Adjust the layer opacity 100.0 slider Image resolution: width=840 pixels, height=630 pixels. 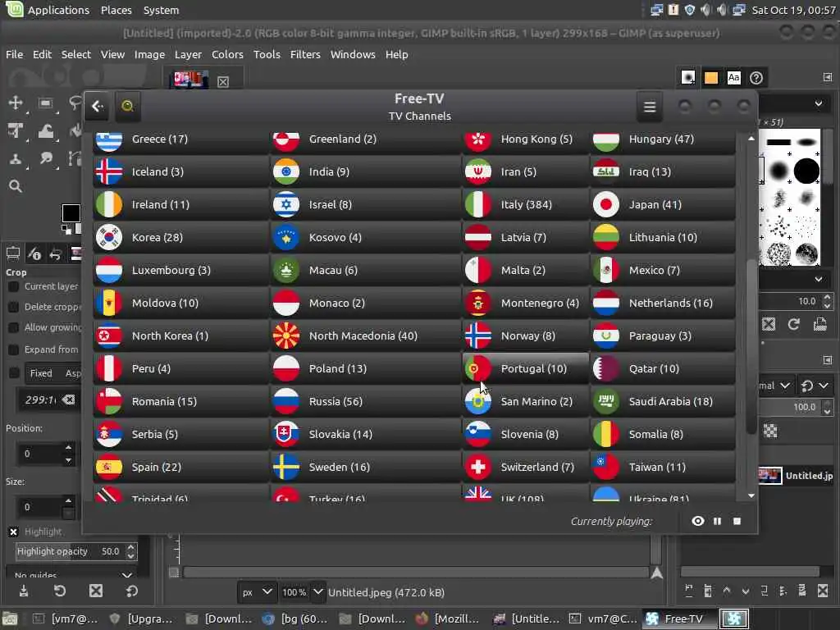pyautogui.click(x=790, y=407)
